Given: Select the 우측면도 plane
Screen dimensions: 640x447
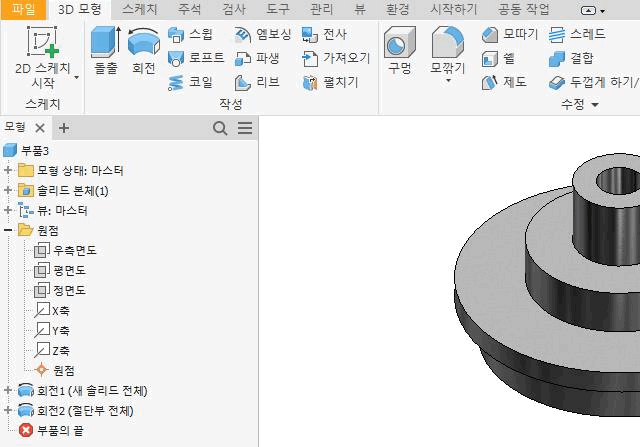Looking at the screenshot, I should point(65,250).
